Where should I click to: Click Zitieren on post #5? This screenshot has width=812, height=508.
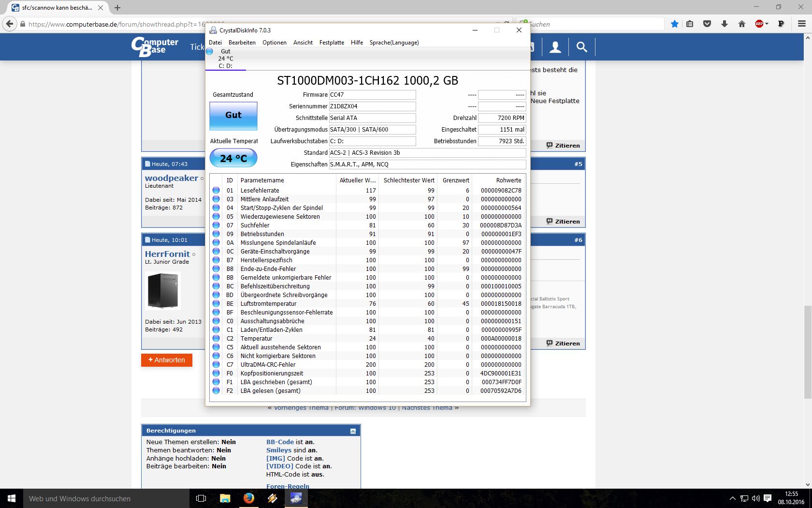pos(563,222)
